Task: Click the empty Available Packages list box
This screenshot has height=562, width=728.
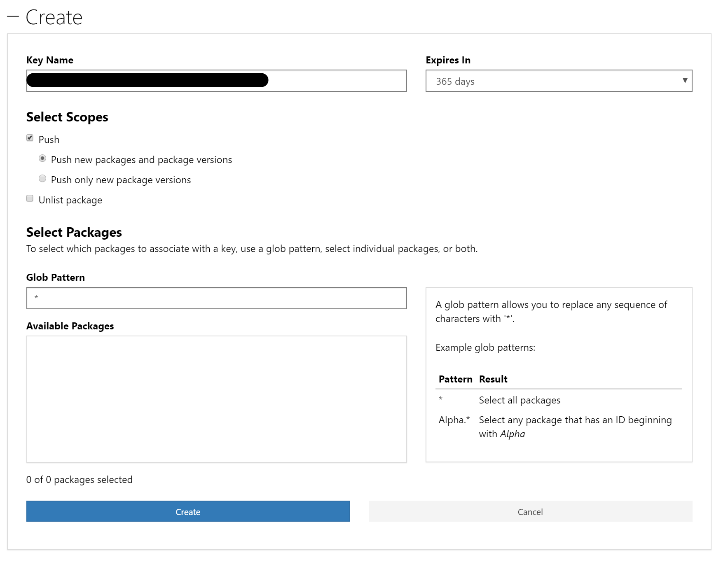Action: [216, 399]
